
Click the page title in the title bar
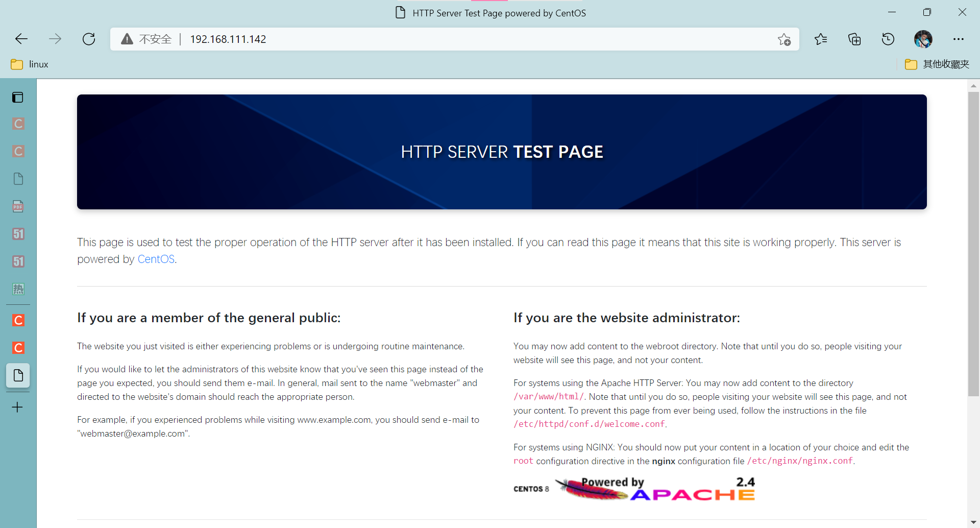pos(499,13)
